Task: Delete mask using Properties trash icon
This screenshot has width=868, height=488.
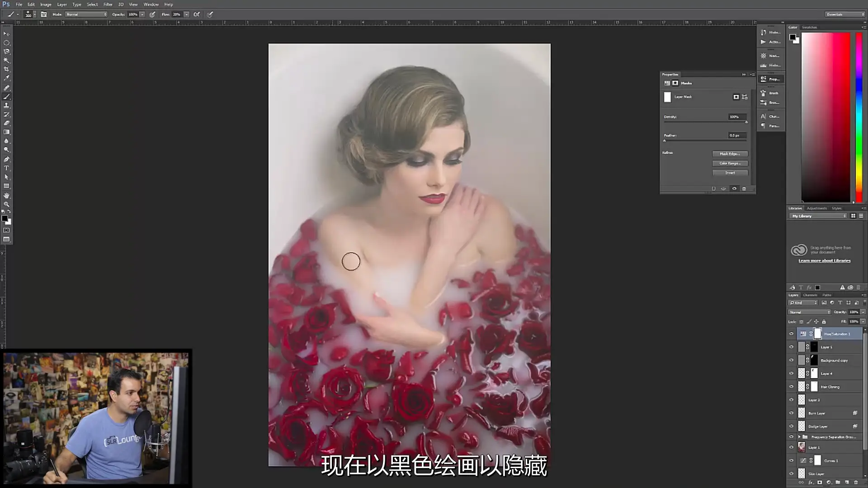Action: coord(744,189)
